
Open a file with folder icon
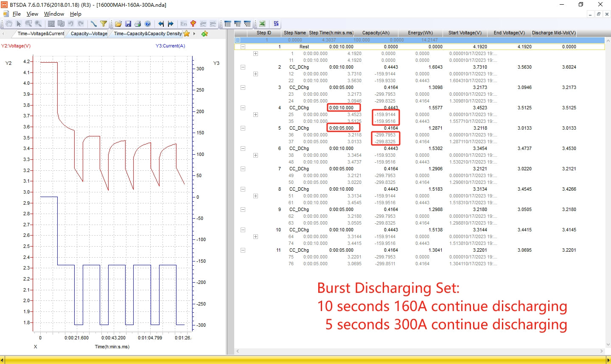pos(118,24)
